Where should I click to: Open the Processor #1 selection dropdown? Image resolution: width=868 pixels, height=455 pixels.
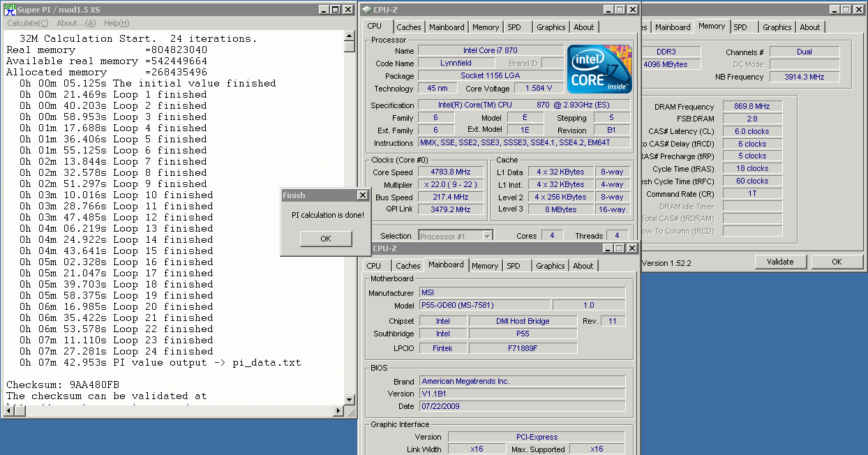pos(488,236)
